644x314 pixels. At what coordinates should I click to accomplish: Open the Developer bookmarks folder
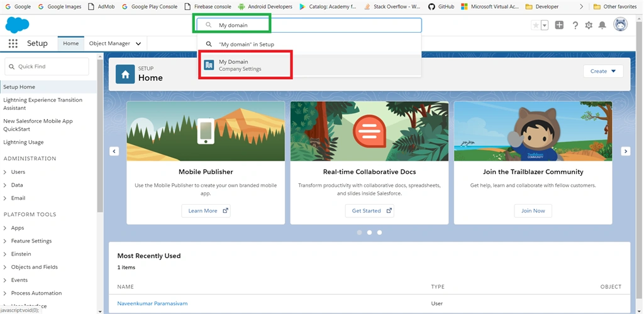(x=542, y=6)
